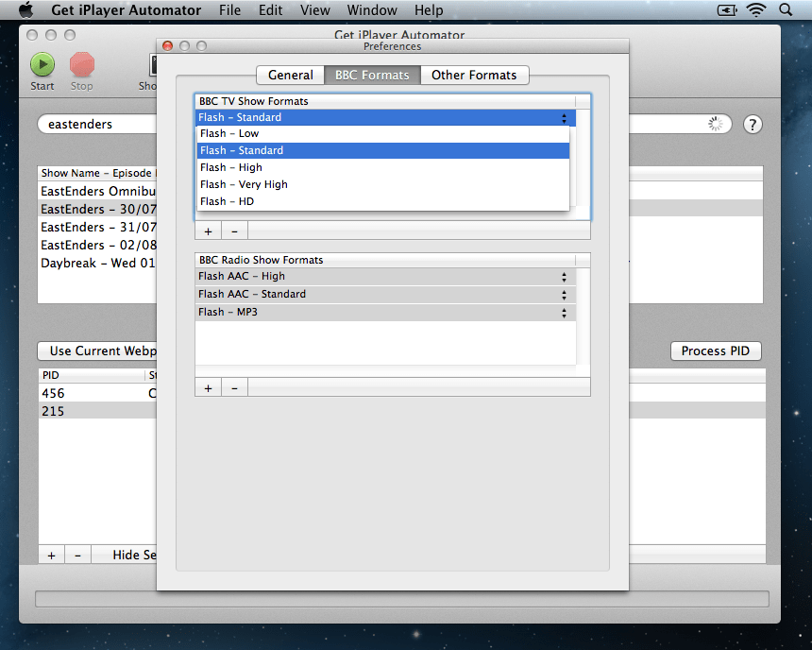Select EastEnders Omnibus search result
Screen dimensions: 812x650
point(97,191)
